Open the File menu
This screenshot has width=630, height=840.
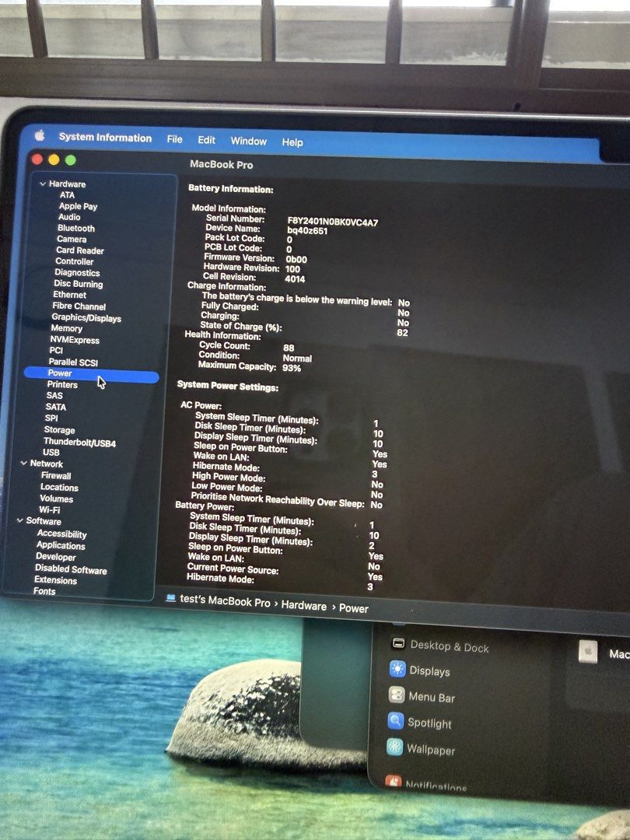coord(175,138)
